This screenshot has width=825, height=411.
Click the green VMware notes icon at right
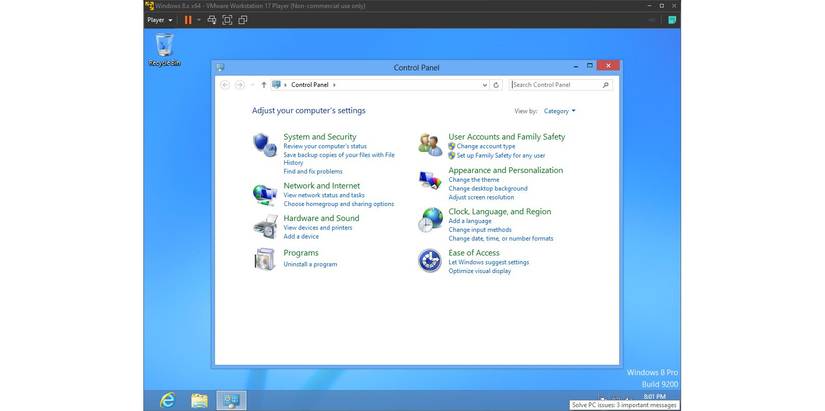pos(672,20)
